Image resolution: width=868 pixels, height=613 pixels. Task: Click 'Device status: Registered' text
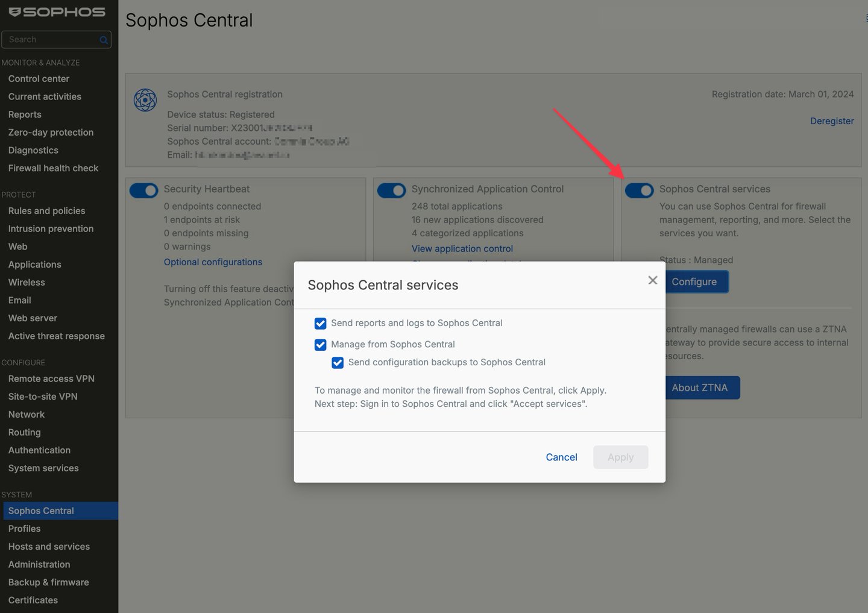tap(221, 115)
